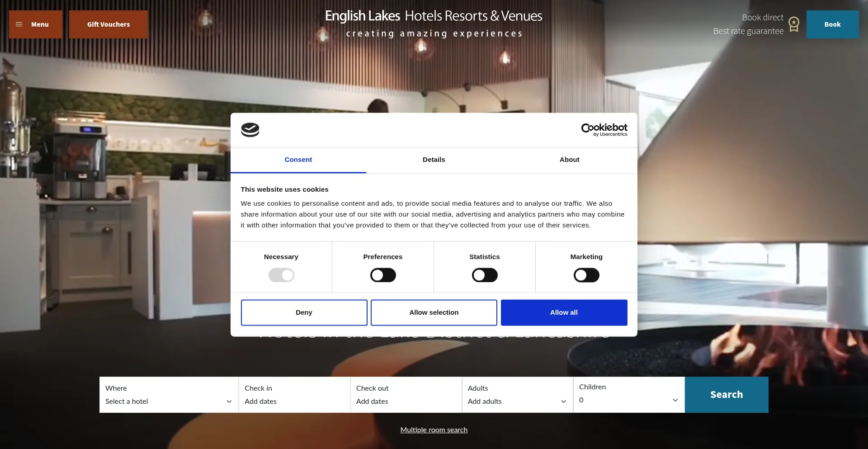Click the Cookiebot by Usercentrics logo
The image size is (868, 449).
pyautogui.click(x=604, y=130)
